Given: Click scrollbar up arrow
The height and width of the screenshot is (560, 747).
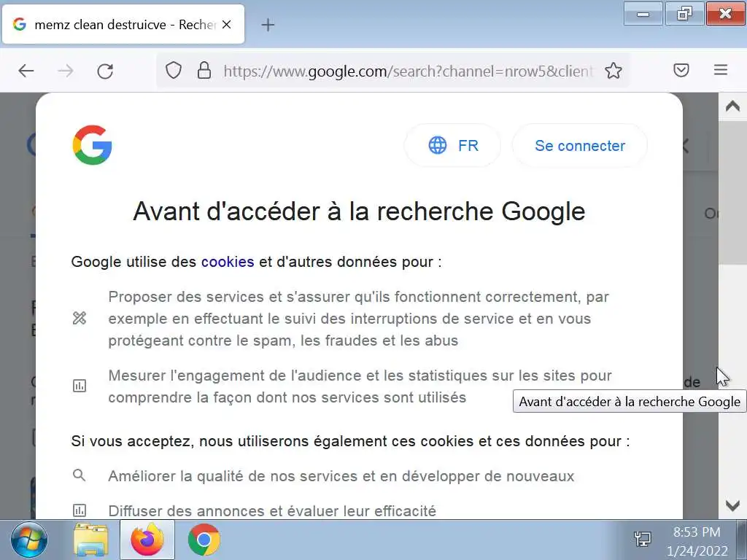Looking at the screenshot, I should 732,106.
